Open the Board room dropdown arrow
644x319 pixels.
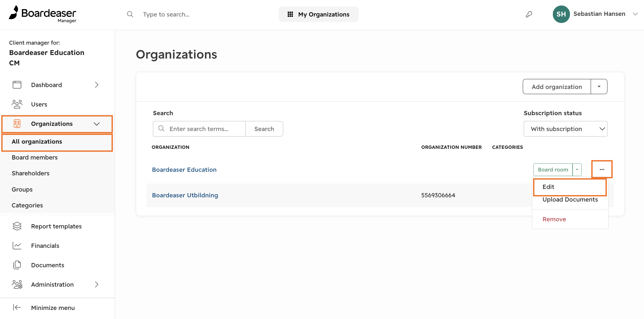pyautogui.click(x=577, y=170)
